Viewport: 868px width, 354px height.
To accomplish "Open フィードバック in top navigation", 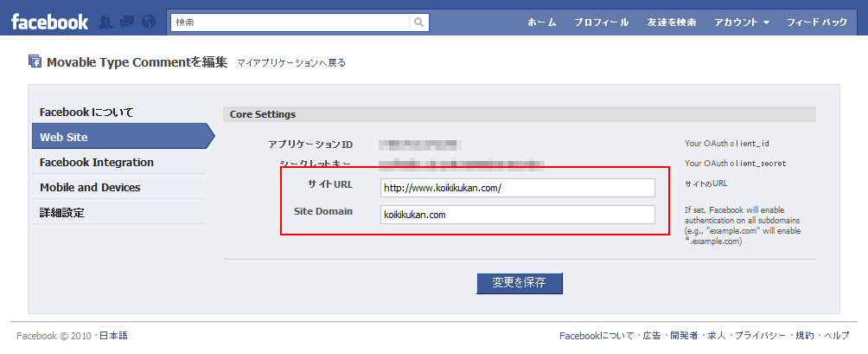I will pos(817,23).
